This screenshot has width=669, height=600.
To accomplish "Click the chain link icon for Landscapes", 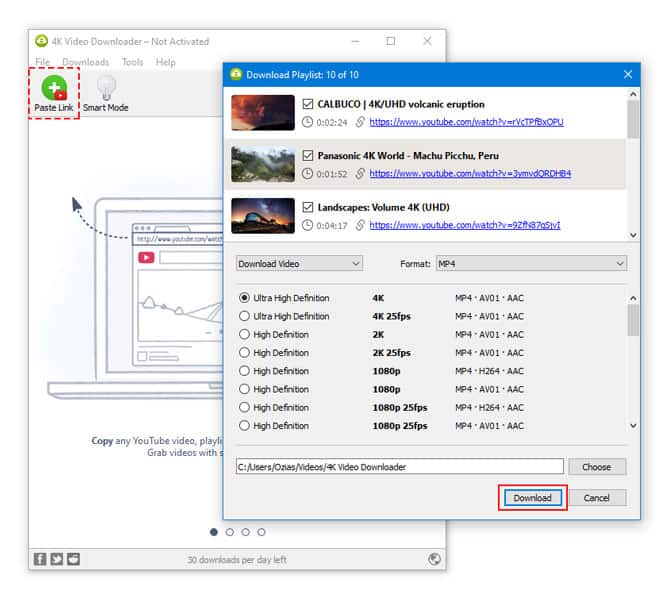I will click(360, 225).
